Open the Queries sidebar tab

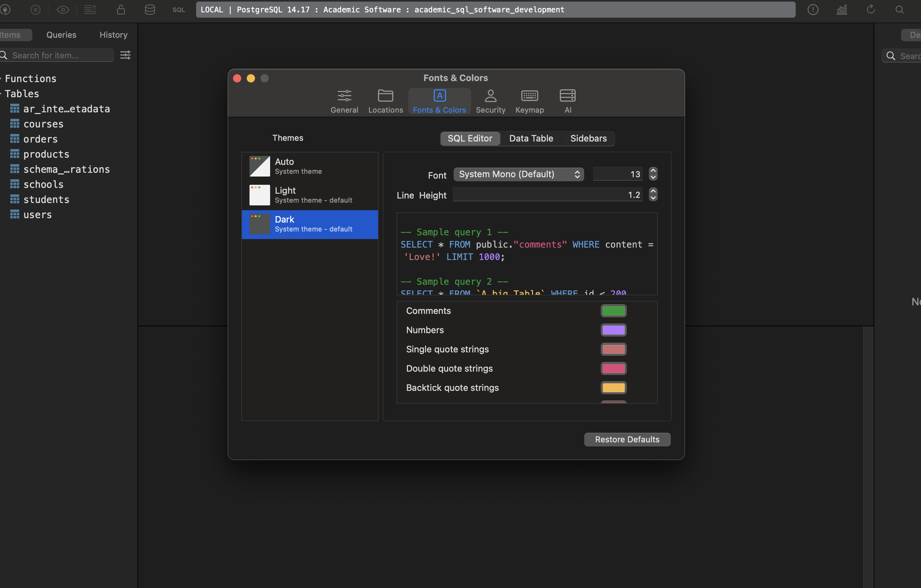61,35
